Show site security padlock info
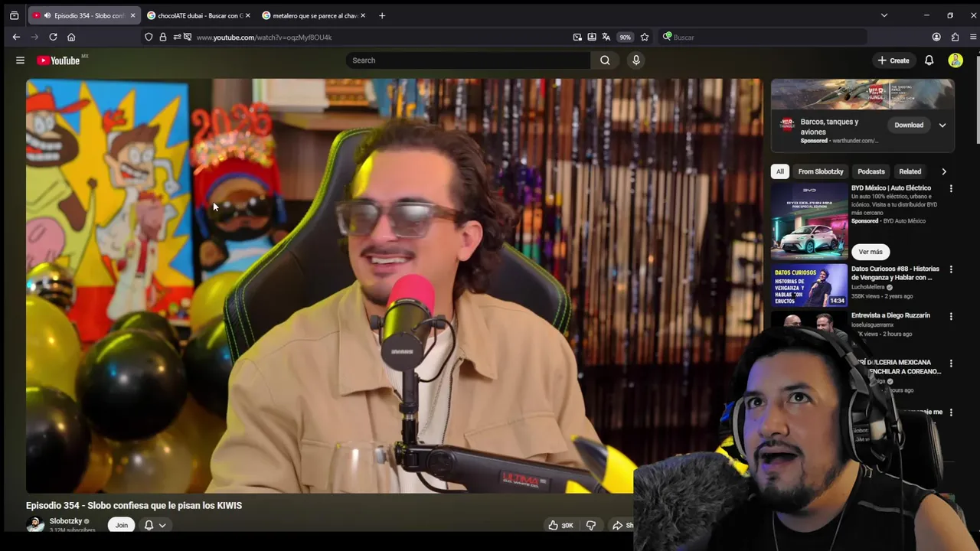980x551 pixels. pyautogui.click(x=163, y=37)
